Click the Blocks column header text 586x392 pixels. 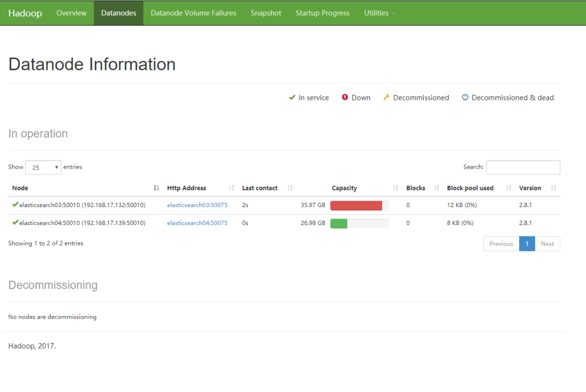coord(416,188)
